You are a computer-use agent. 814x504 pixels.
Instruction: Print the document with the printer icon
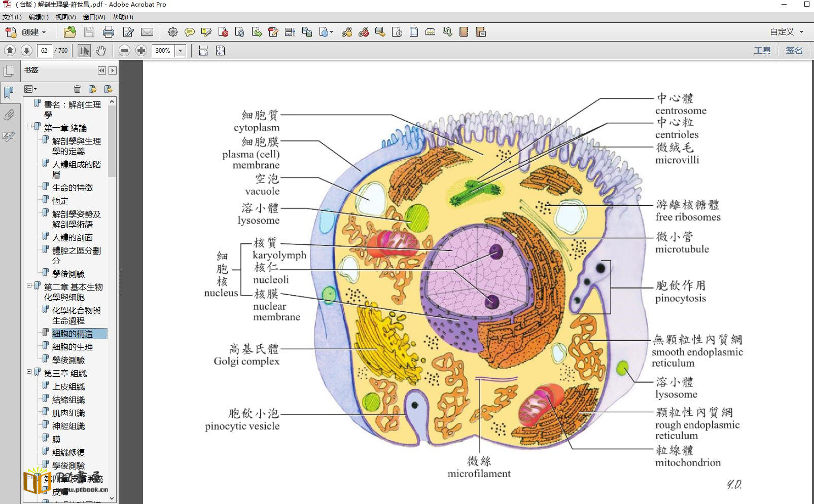(x=109, y=32)
